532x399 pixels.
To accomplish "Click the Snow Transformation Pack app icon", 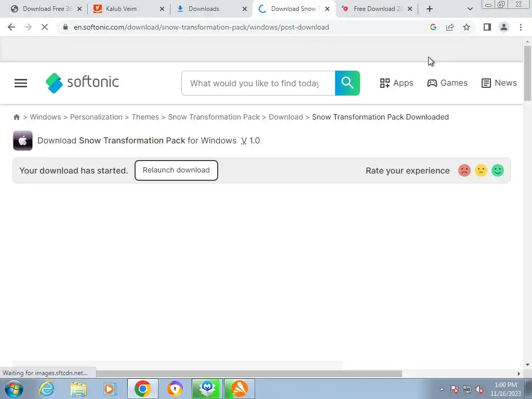I will (x=23, y=140).
